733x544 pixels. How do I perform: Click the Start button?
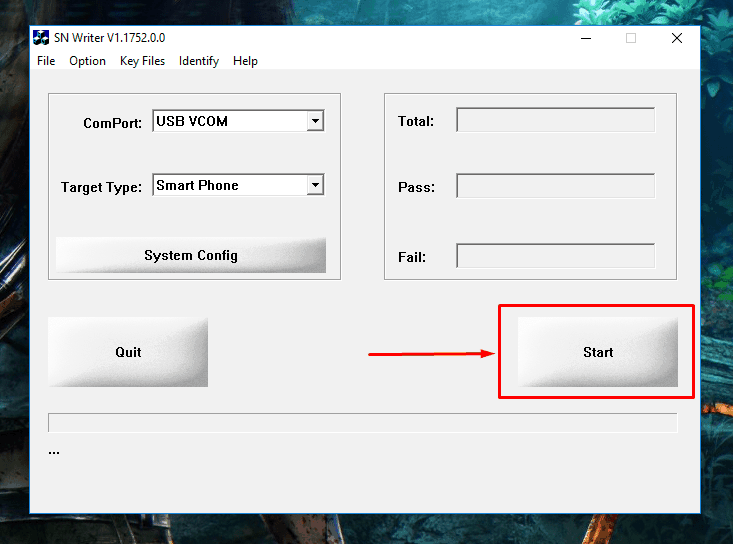(x=598, y=352)
